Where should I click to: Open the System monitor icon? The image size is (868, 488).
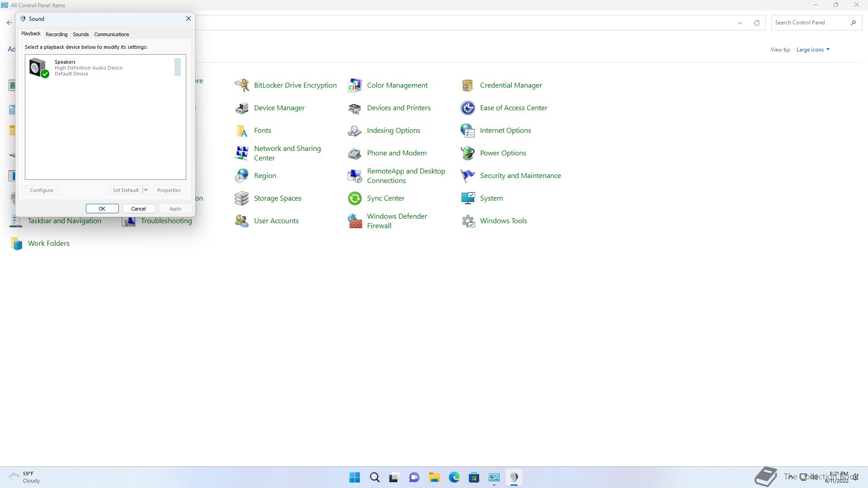pyautogui.click(x=468, y=198)
